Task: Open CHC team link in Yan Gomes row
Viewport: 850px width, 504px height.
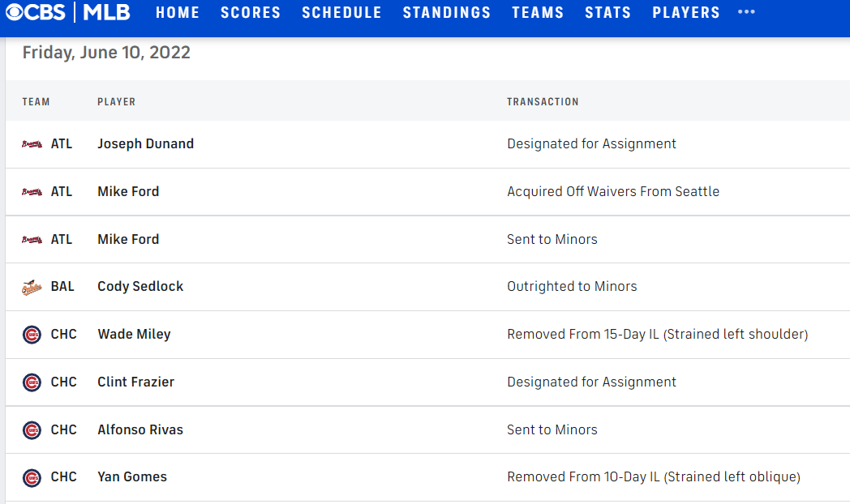Action: pyautogui.click(x=63, y=476)
